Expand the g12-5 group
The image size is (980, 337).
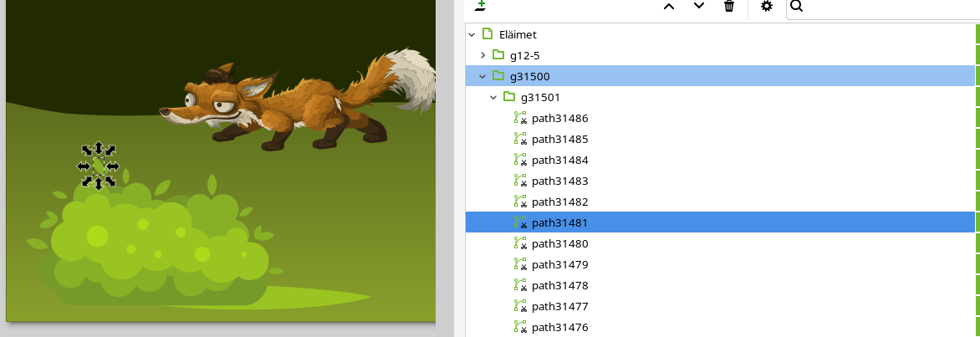[482, 55]
